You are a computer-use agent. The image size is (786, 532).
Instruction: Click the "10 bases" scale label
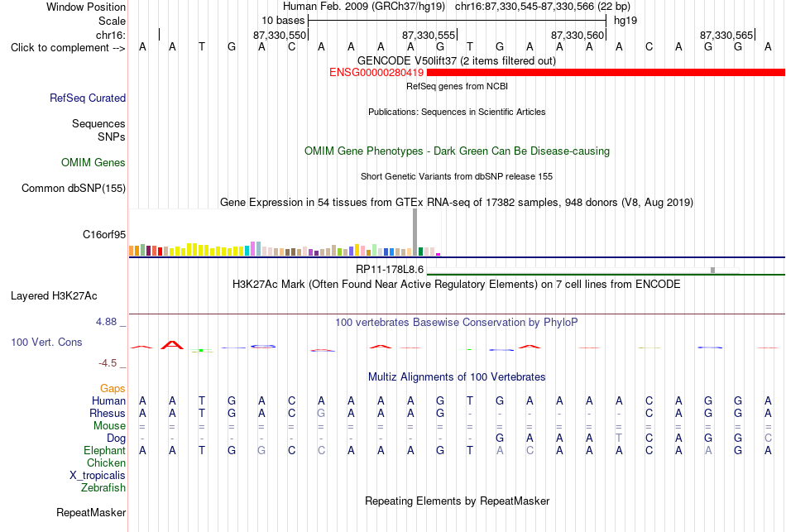pos(283,21)
